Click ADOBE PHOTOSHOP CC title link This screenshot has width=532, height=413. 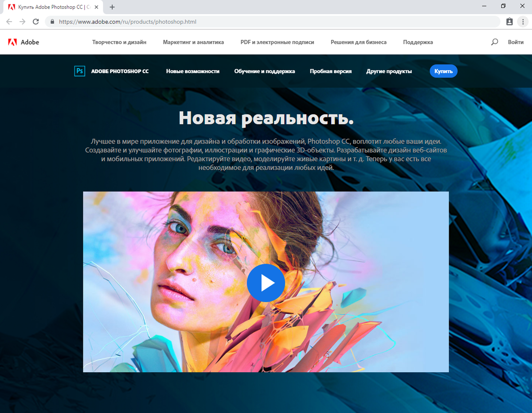click(120, 71)
